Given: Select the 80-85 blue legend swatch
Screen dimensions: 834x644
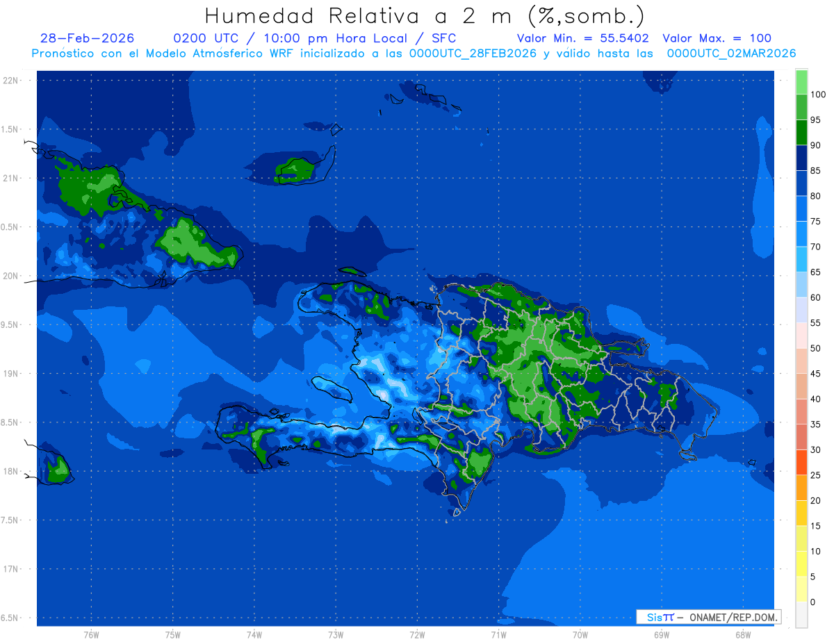Looking at the screenshot, I should (x=801, y=183).
